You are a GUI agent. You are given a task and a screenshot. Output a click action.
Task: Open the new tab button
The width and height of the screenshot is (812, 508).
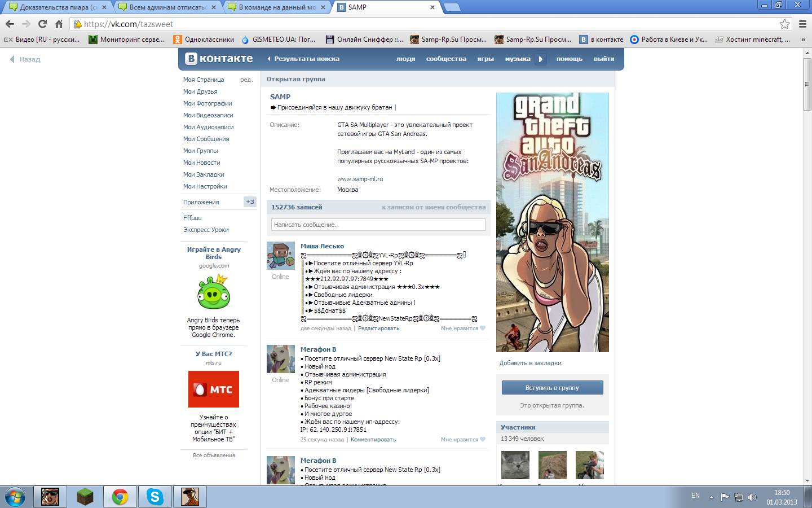pos(452,7)
